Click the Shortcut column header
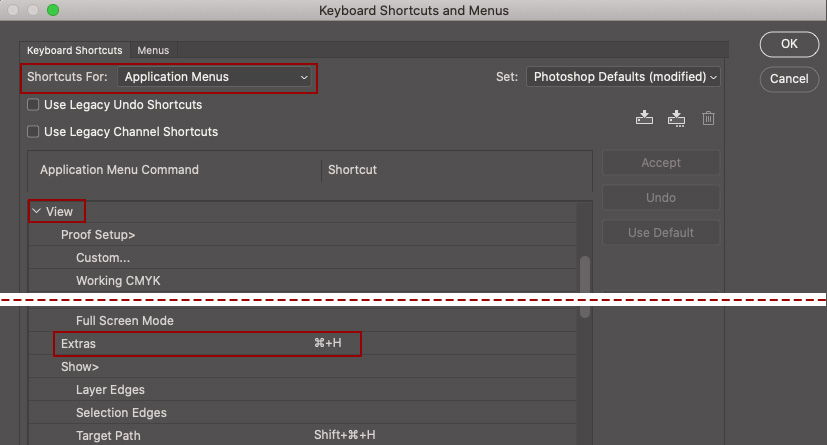 point(352,170)
